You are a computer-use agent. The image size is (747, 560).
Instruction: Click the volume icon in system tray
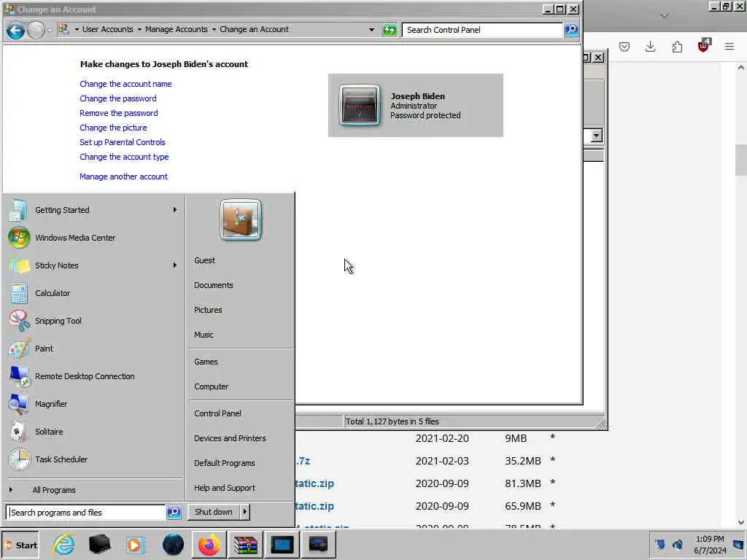pyautogui.click(x=678, y=544)
